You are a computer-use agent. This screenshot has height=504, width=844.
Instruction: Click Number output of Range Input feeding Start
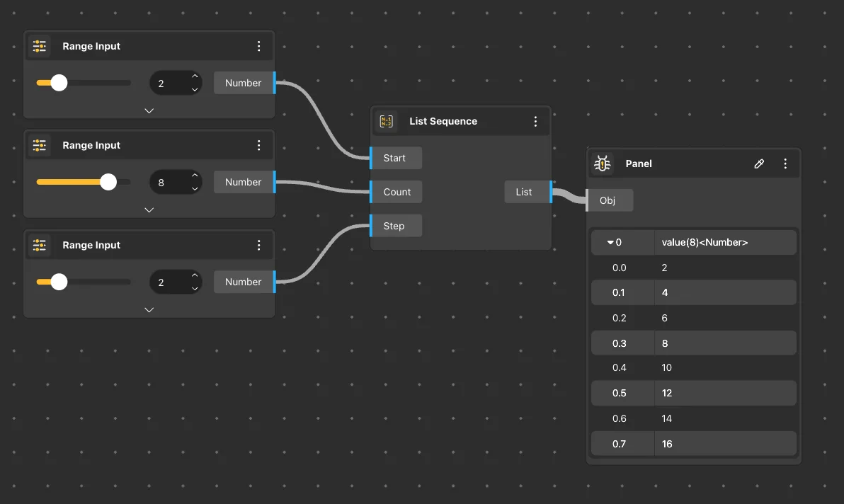coord(243,83)
